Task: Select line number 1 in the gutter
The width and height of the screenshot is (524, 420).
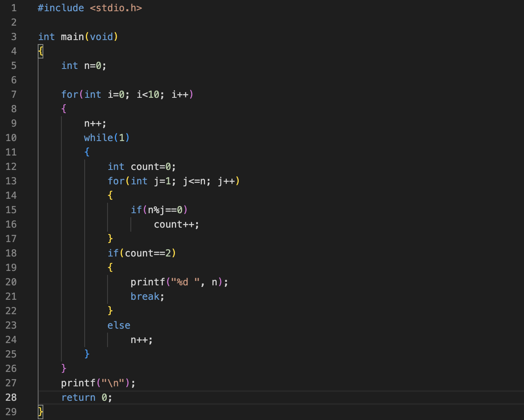Action: click(14, 8)
